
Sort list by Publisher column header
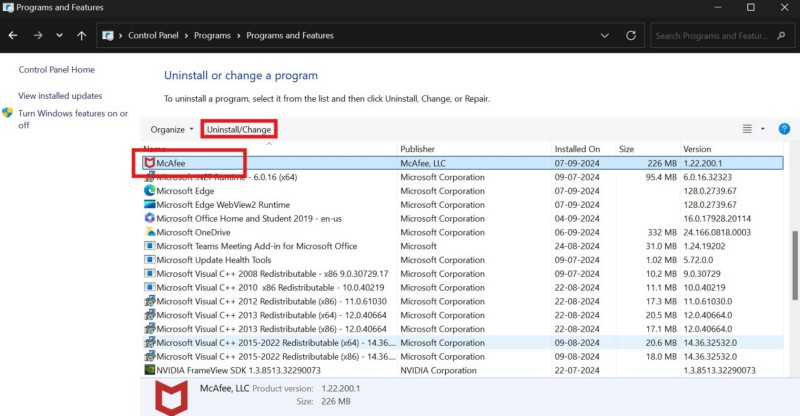point(418,149)
